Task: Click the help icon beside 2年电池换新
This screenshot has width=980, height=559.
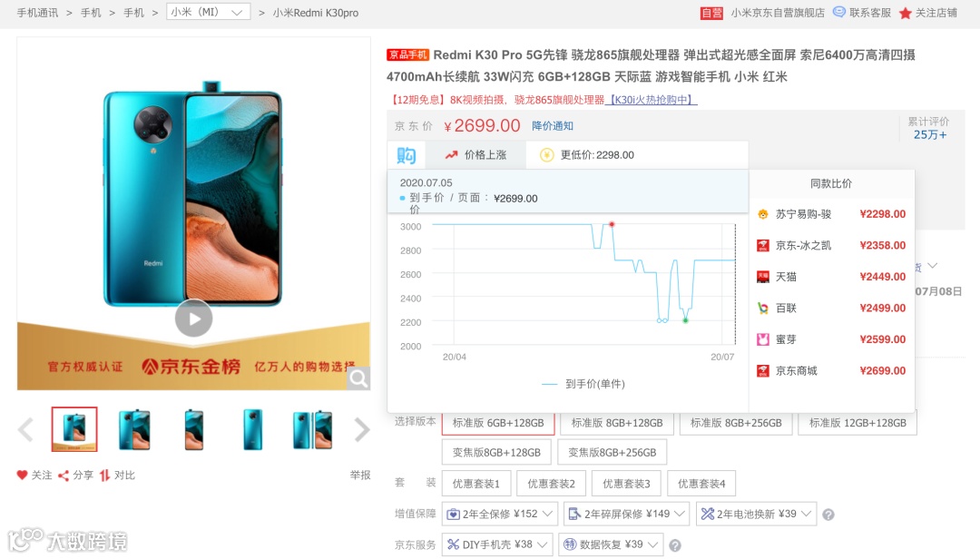Action: (x=828, y=515)
